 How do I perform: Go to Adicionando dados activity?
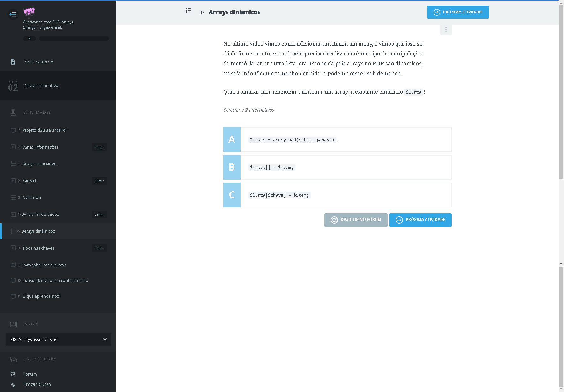41,214
